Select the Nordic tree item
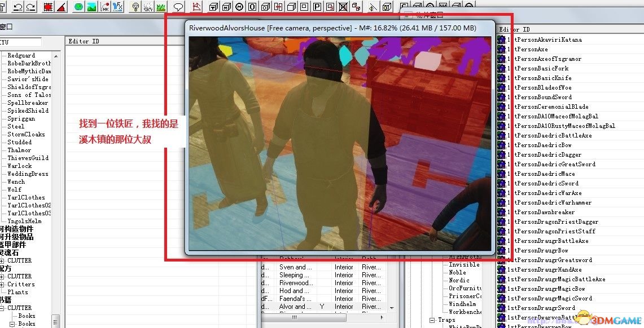 459,281
